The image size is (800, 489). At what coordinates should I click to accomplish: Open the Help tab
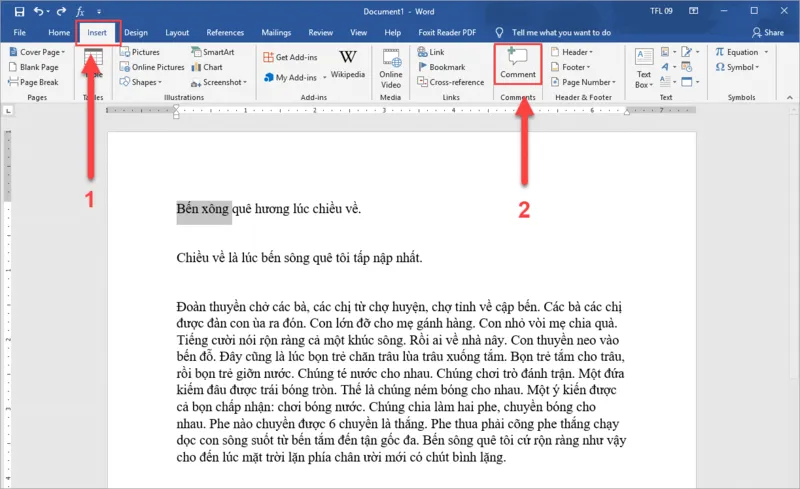[x=392, y=33]
